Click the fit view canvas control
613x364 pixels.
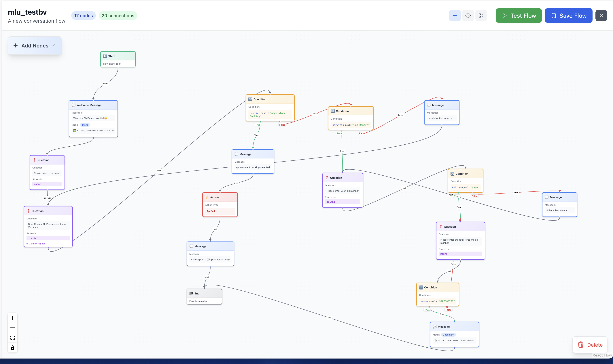pos(13,338)
